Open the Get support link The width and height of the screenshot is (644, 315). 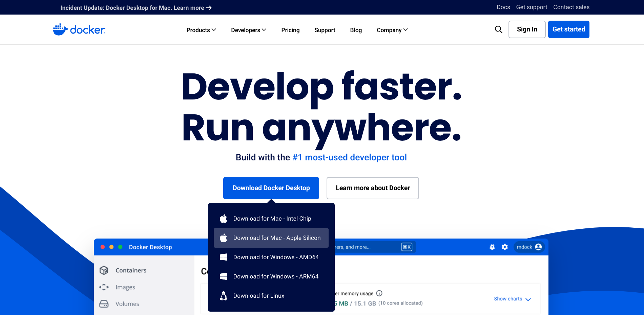point(532,7)
